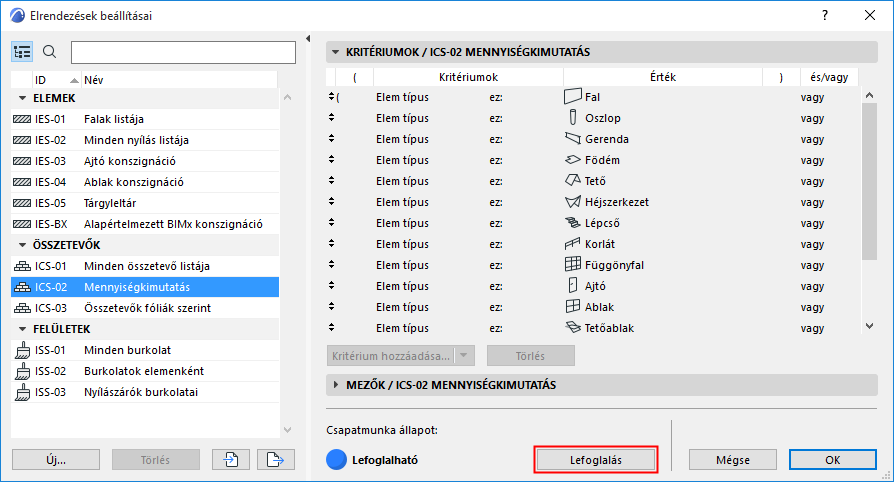The width and height of the screenshot is (894, 482).
Task: Click the beam icon next to Gerenda
Action: tap(573, 139)
